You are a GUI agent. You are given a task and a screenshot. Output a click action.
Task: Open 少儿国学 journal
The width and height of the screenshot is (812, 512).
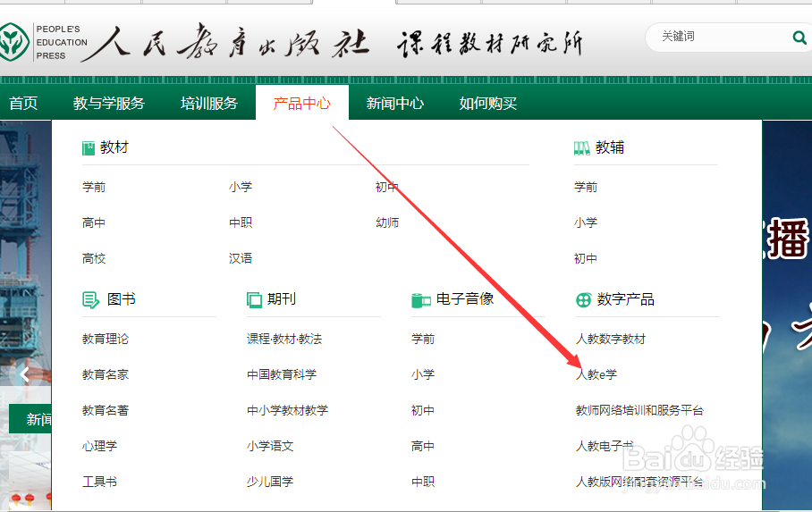(270, 482)
